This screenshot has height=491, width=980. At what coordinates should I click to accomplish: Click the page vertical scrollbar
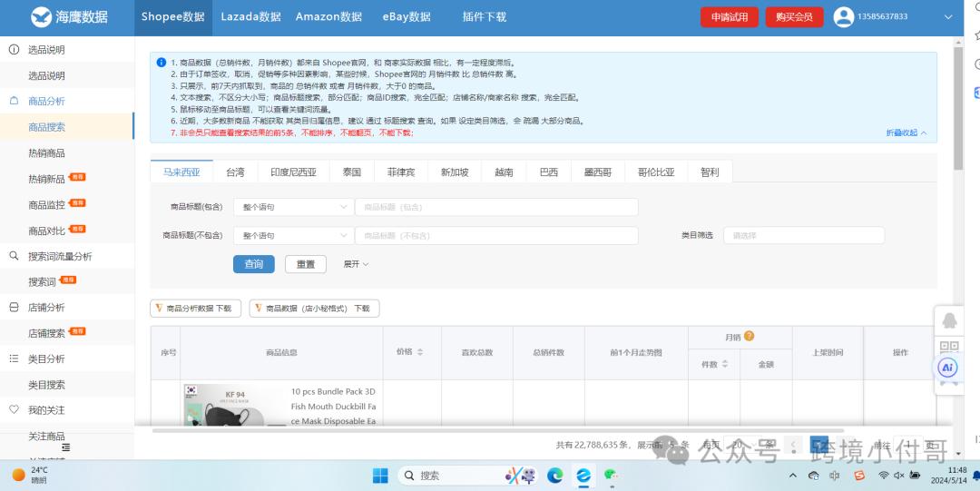pyautogui.click(x=958, y=108)
